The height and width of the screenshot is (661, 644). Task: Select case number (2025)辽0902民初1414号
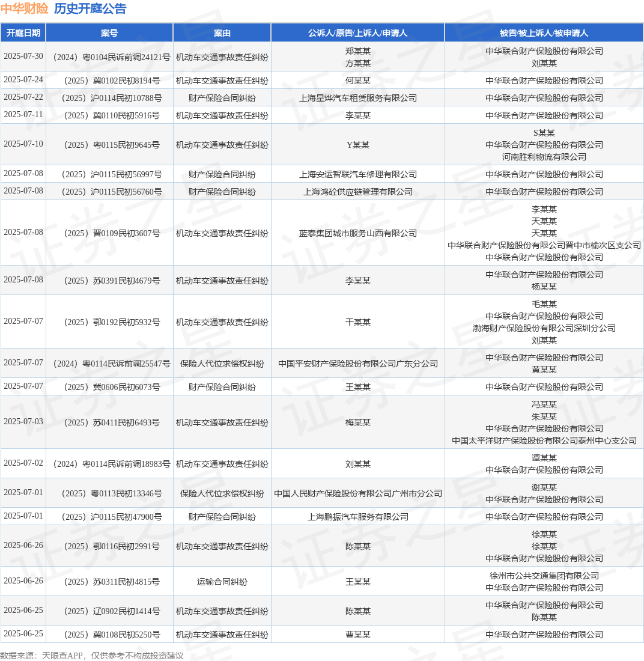click(x=109, y=611)
